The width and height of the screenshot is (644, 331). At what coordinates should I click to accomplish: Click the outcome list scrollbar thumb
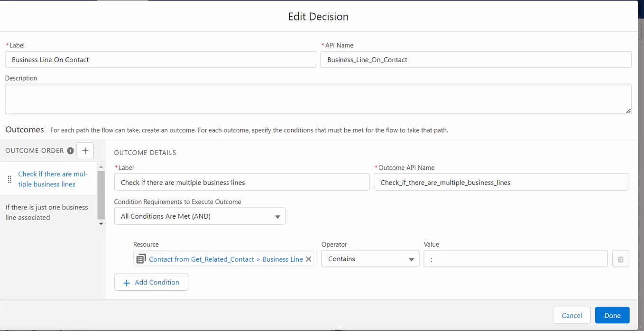pyautogui.click(x=101, y=195)
